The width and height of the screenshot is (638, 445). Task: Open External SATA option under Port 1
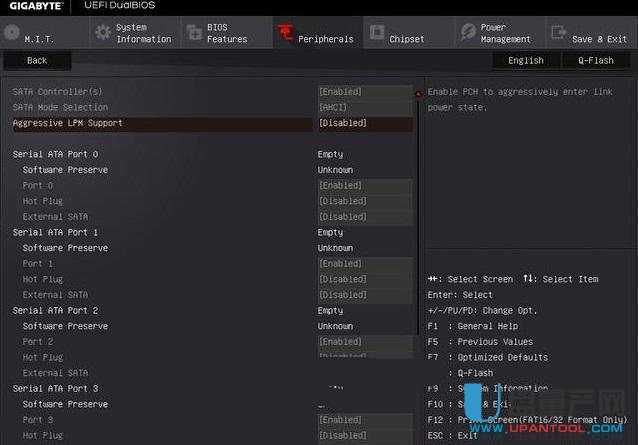pos(364,295)
